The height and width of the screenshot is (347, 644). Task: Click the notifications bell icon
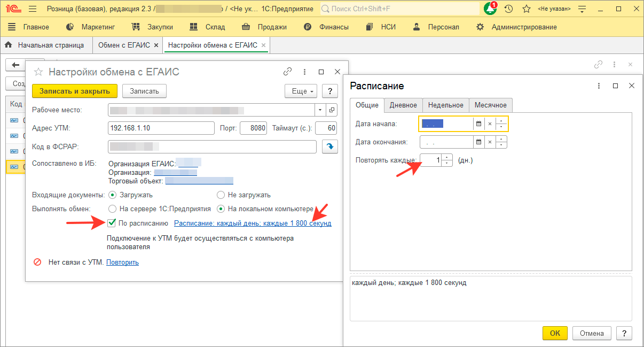[x=490, y=9]
